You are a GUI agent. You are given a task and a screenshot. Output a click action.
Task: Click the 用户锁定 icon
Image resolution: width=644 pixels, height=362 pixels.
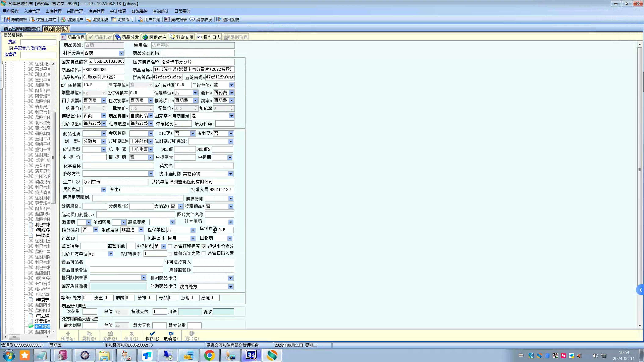coord(140,19)
